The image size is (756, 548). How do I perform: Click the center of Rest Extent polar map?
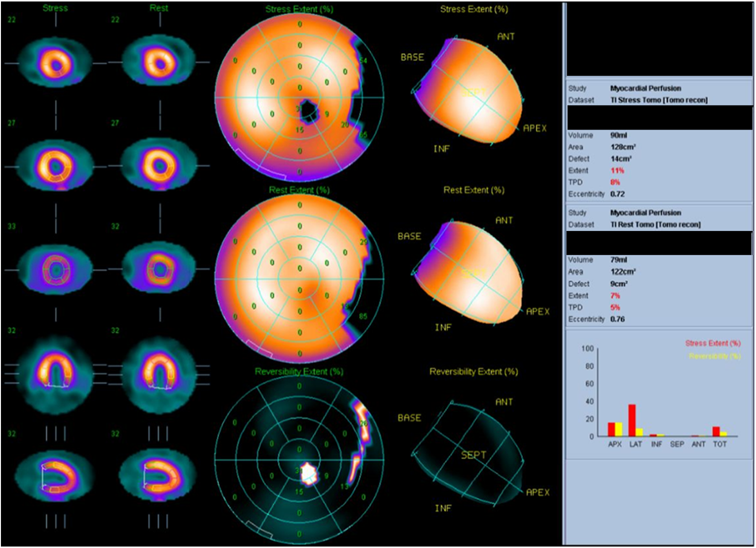click(x=300, y=279)
